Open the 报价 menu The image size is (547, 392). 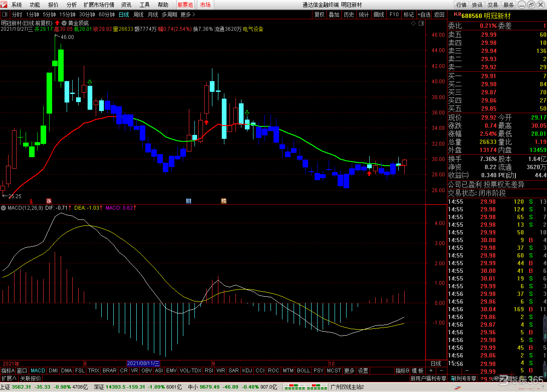[x=53, y=5]
